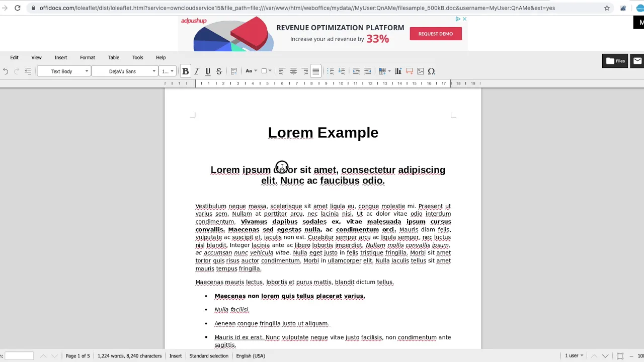Apply strikethrough to text
644x362 pixels.
coord(219,71)
